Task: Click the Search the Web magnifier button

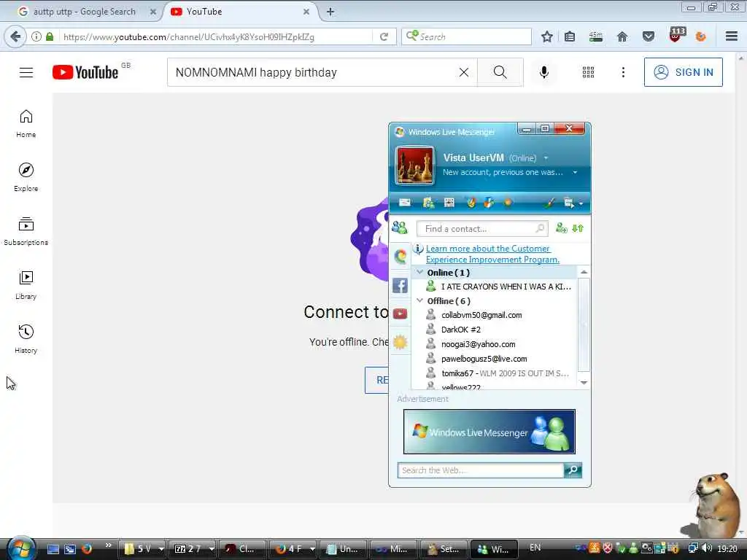Action: click(x=573, y=470)
